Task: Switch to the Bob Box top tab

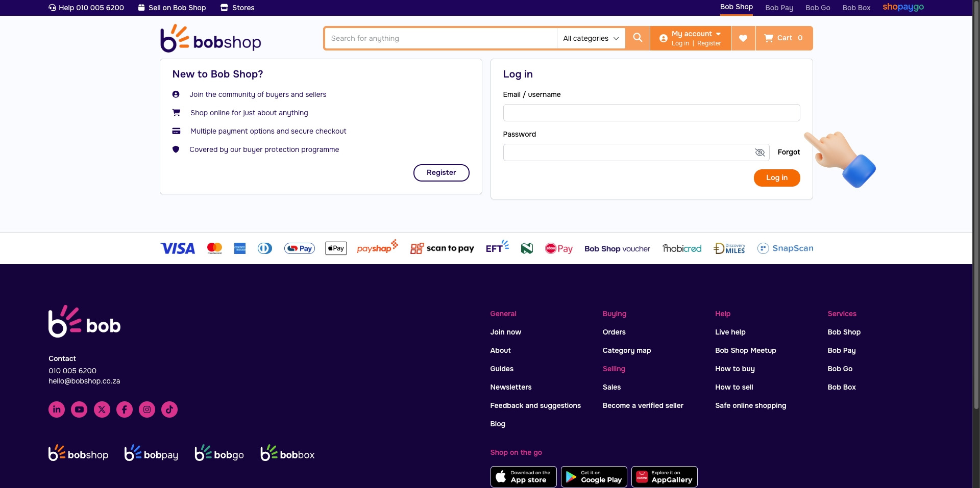Action: tap(856, 8)
